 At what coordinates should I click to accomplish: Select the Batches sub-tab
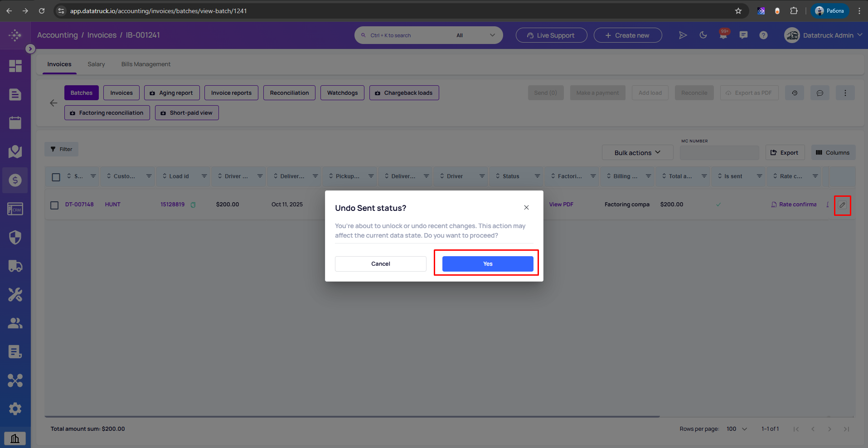point(82,93)
